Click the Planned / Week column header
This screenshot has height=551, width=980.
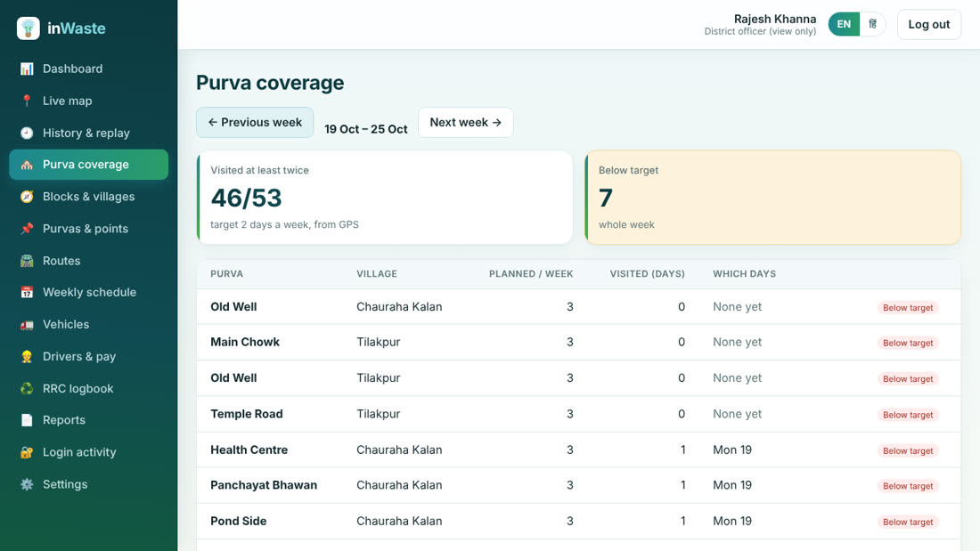pyautogui.click(x=531, y=273)
